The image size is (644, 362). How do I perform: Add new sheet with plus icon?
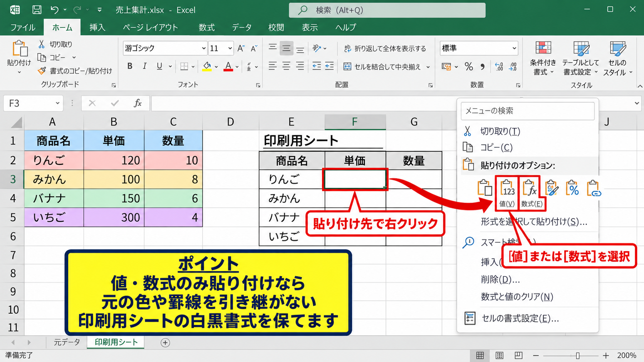click(165, 343)
